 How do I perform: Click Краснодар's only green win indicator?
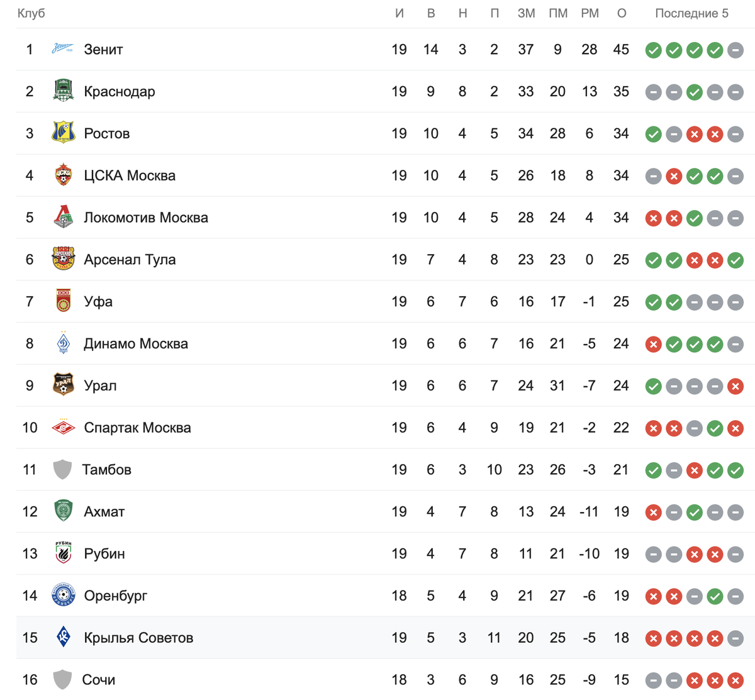695,92
